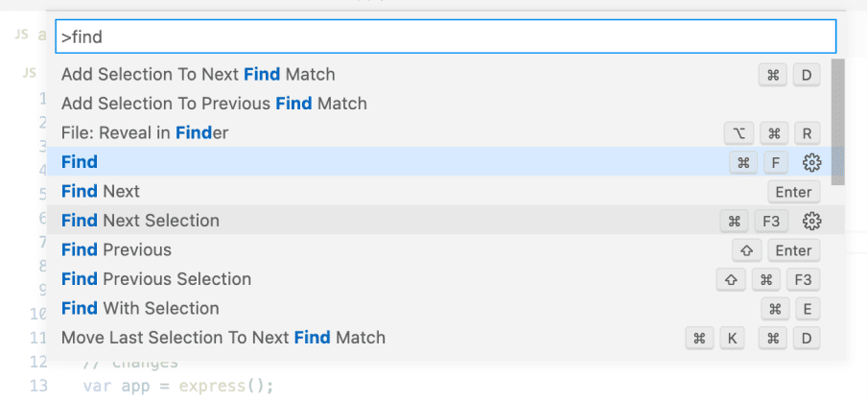
Task: Click the Enter keybinding badge on Find Next
Action: 793,192
